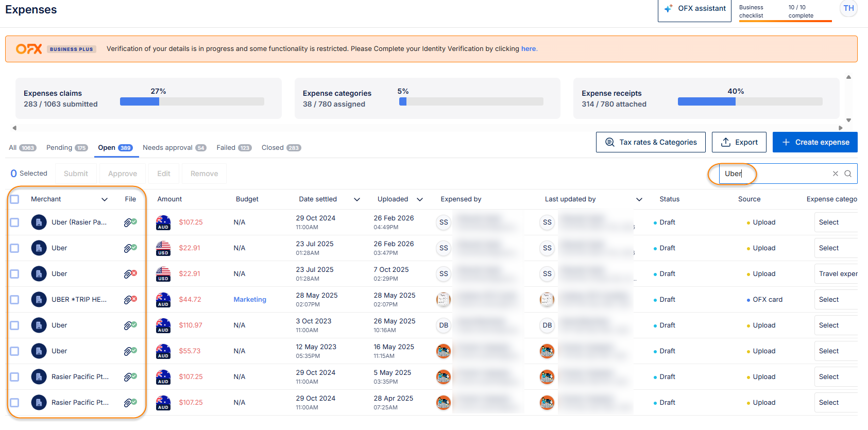Open attachment icon for Uber $55.73 row

[130, 351]
